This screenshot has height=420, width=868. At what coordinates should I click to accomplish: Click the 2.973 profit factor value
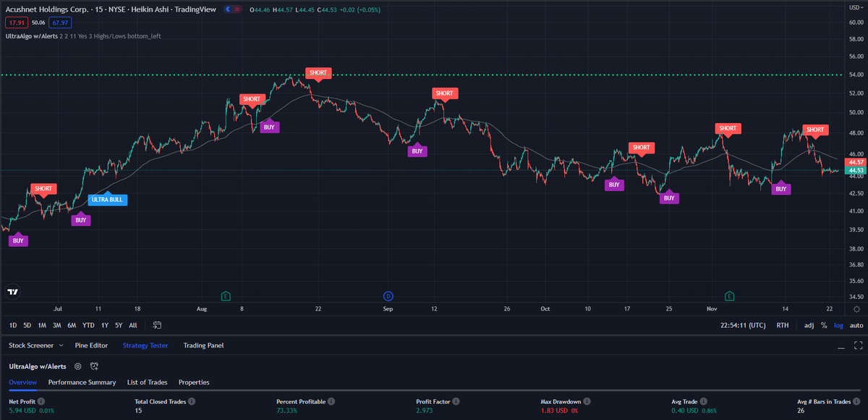tap(425, 411)
